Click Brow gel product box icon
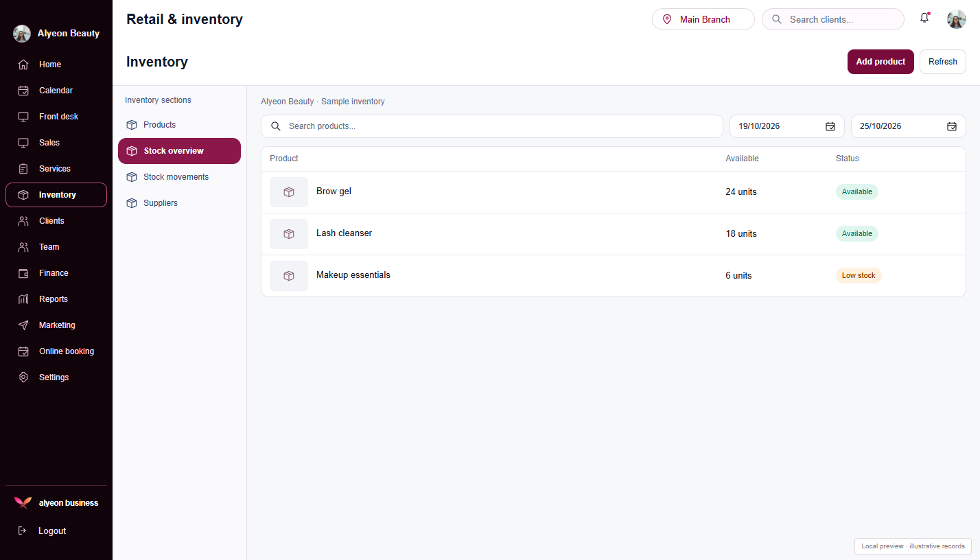 point(289,192)
